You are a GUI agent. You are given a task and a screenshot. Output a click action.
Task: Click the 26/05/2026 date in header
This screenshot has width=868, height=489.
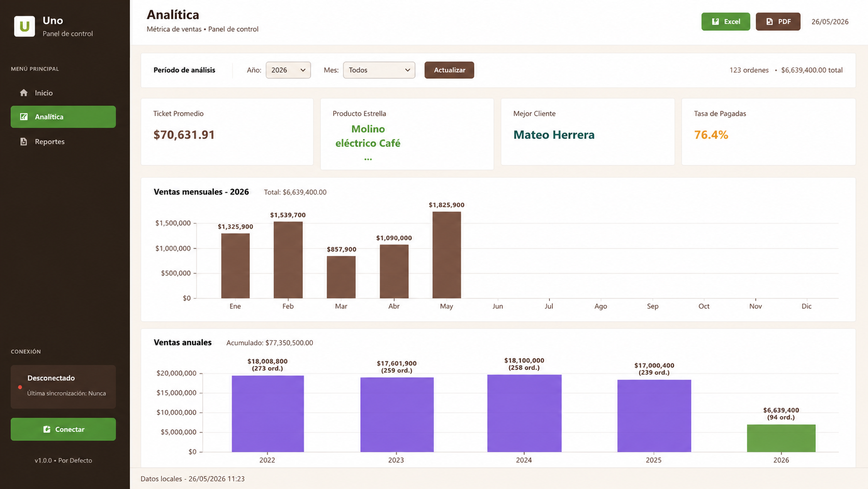[x=830, y=22]
